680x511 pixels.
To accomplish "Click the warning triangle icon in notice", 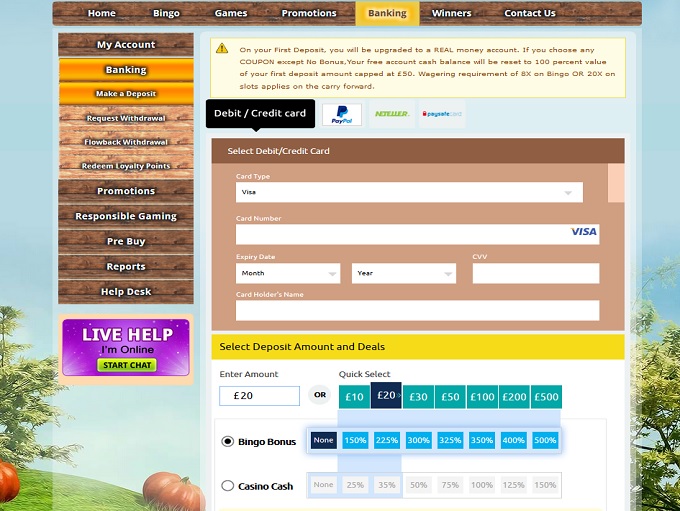I will pyautogui.click(x=221, y=48).
